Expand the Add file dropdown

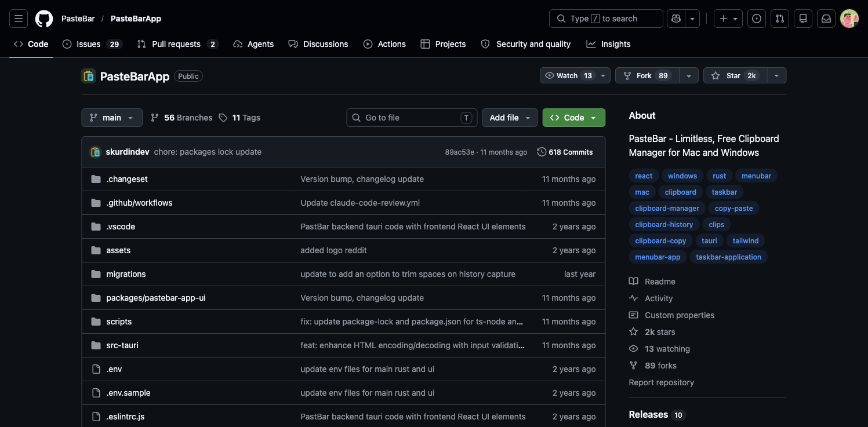510,118
